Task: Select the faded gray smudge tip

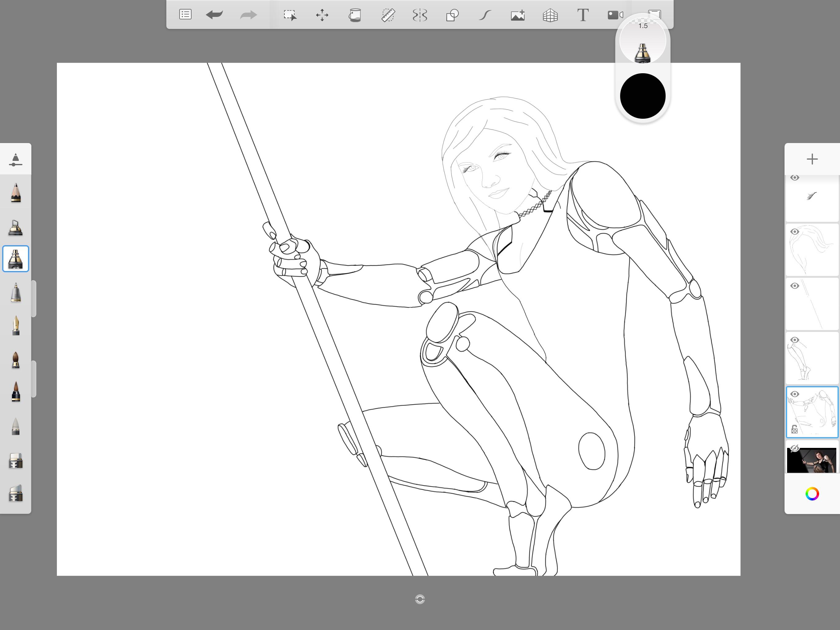Action: click(x=16, y=426)
